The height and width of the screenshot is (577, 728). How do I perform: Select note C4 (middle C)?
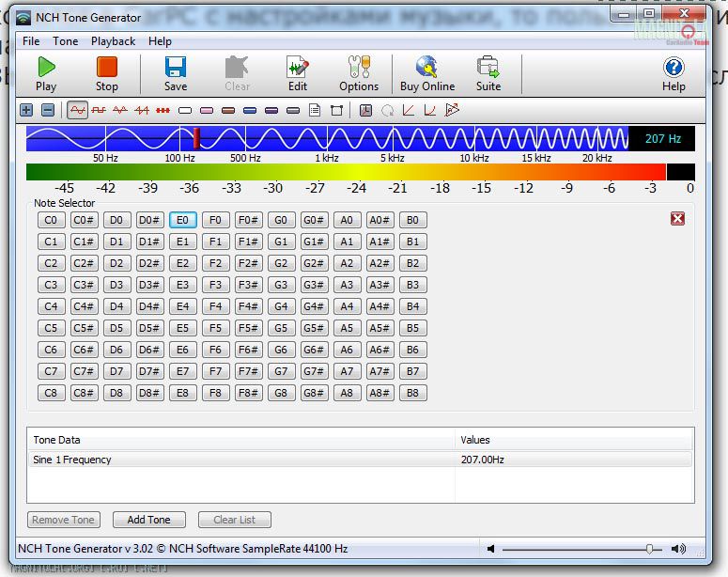pos(51,306)
